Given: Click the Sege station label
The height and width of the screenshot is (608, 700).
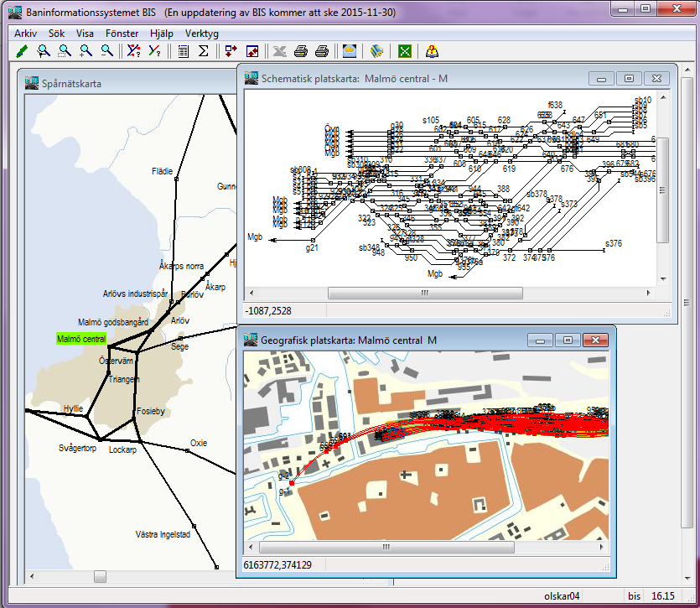Looking at the screenshot, I should click(x=180, y=346).
